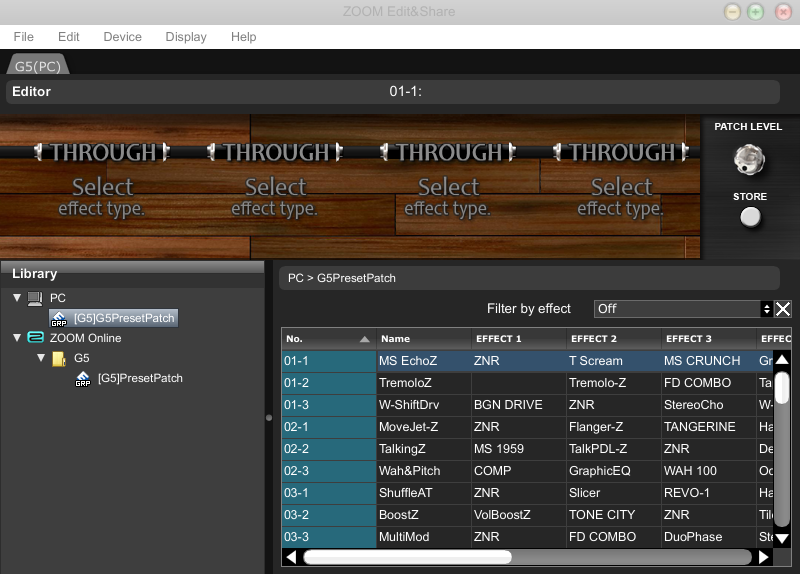
Task: Click the [G5]G5PresetPatch GRP icon
Action: (59, 318)
